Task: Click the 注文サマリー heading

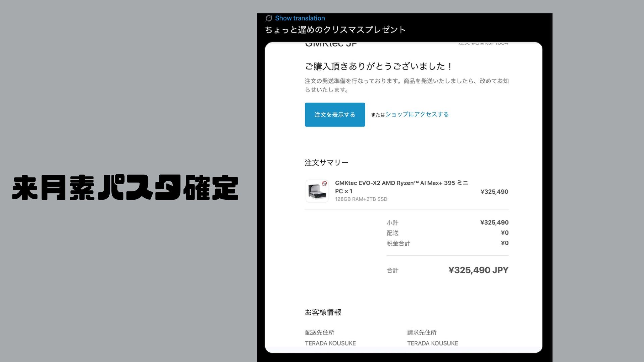Action: (326, 163)
